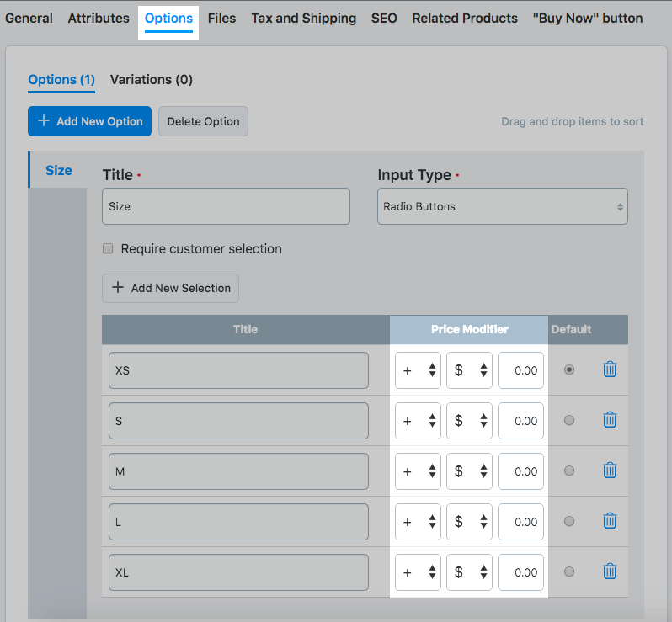Delete the XS size selection via trash icon
Viewport: 672px width, 622px height.
point(611,369)
